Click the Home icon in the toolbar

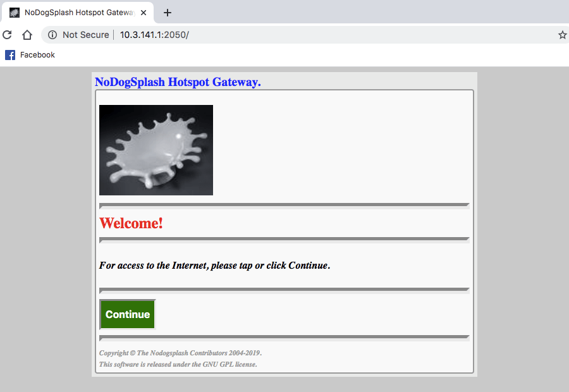coord(26,35)
